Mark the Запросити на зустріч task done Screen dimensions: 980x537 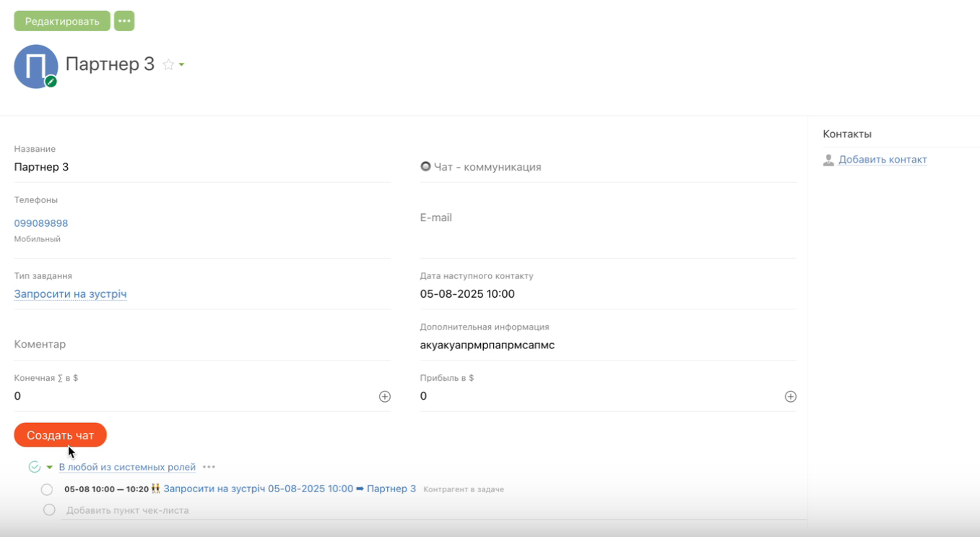pos(47,489)
